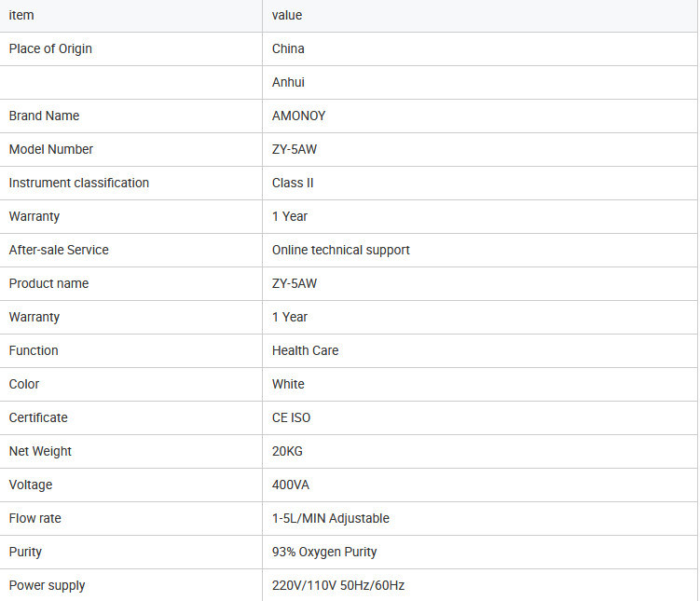Click the "Instrument classification" label
700x601 pixels.
click(x=79, y=183)
